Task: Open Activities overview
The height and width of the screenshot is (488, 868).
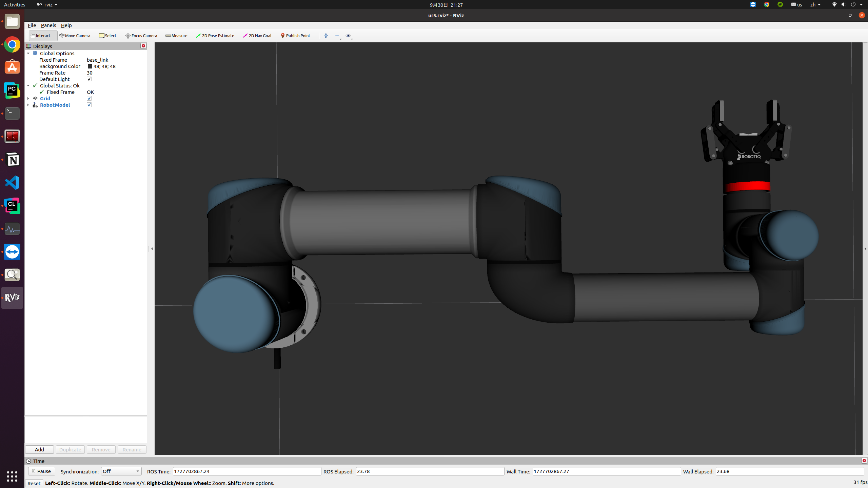Action: [15, 4]
